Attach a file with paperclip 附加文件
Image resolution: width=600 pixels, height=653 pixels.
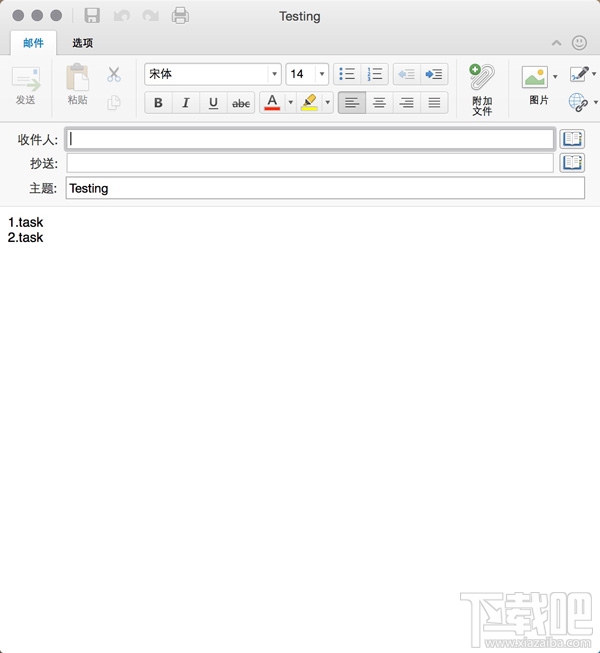482,89
